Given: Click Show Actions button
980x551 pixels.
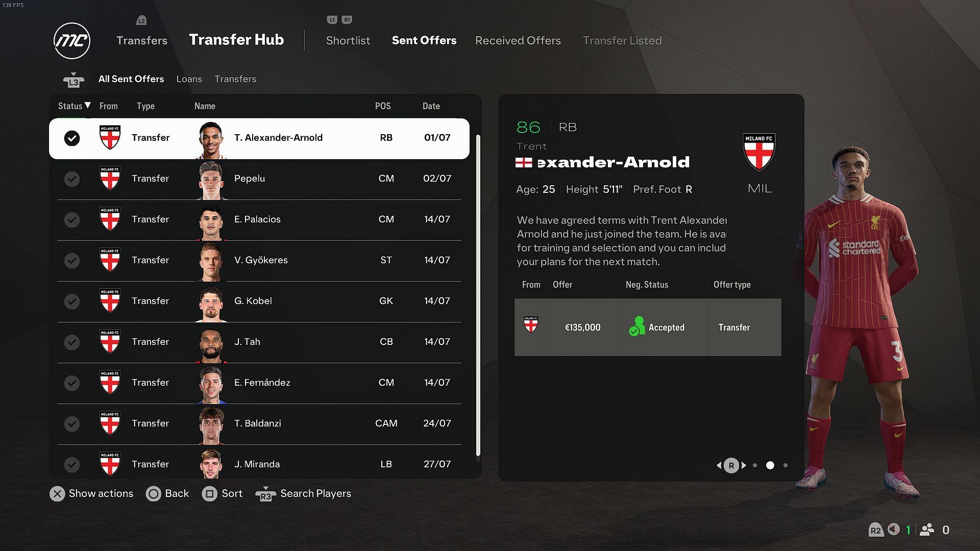Looking at the screenshot, I should 91,493.
